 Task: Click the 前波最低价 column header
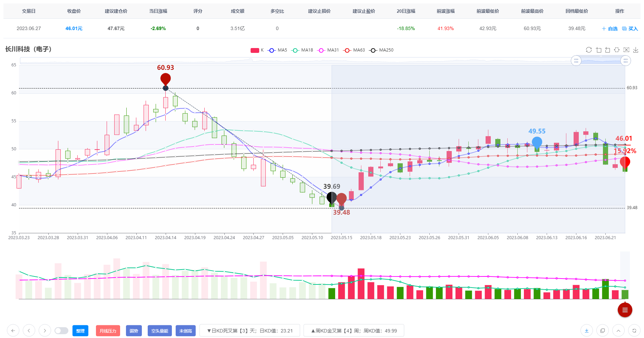(488, 11)
